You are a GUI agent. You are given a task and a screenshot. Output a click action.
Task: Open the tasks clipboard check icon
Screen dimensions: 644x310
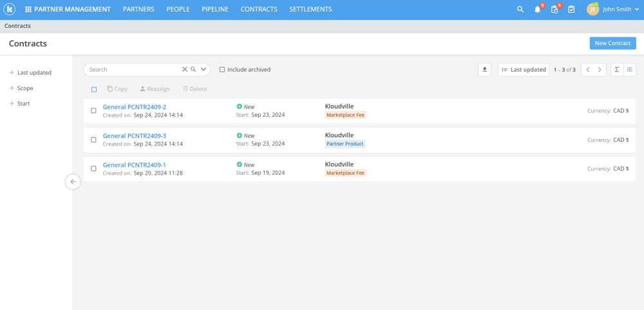click(571, 9)
